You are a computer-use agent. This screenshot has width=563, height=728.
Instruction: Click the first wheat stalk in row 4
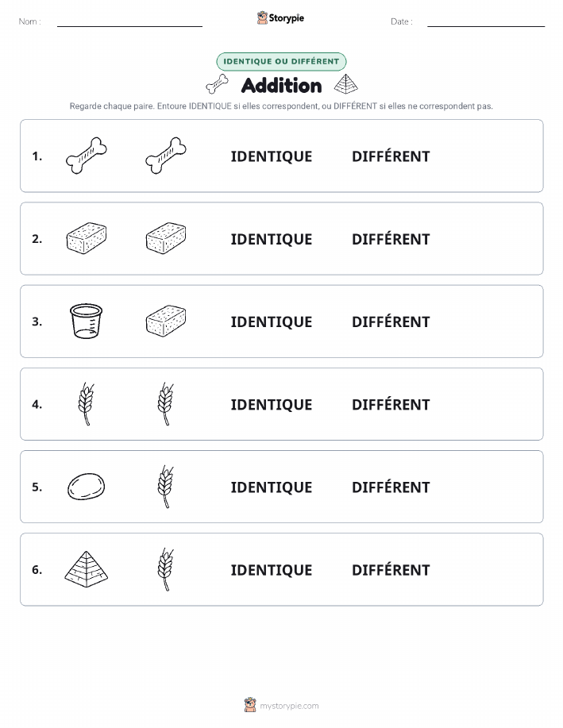86,404
